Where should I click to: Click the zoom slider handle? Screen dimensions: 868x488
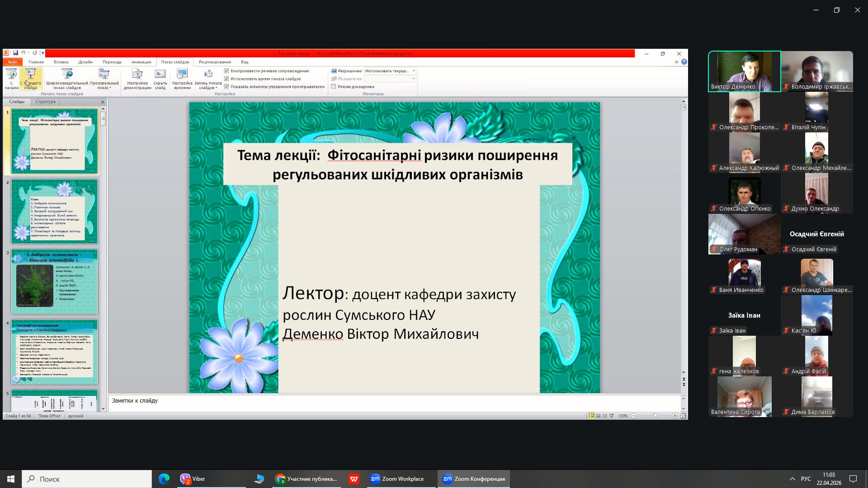click(655, 416)
